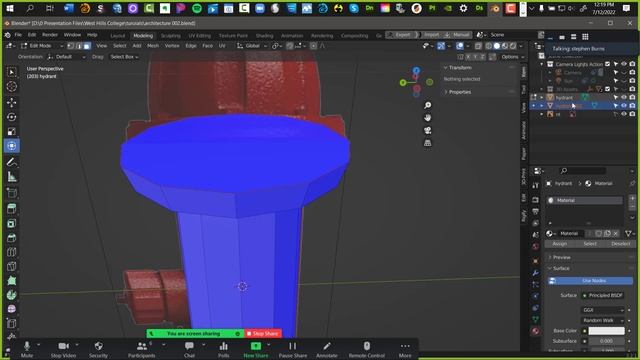Select the Inset Faces tool

click(x=12, y=223)
